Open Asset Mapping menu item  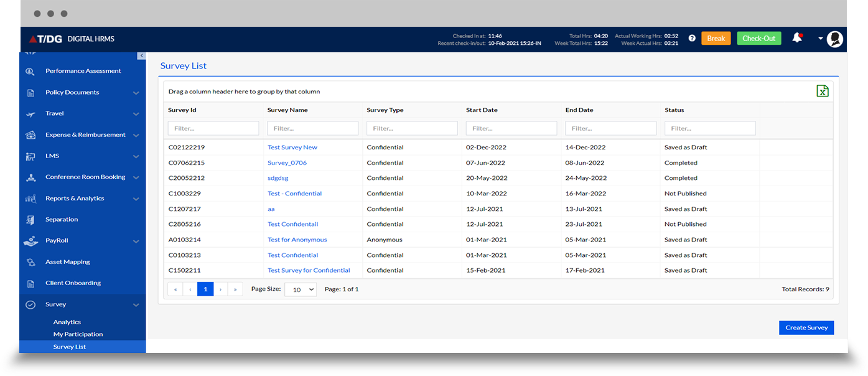pos(68,262)
